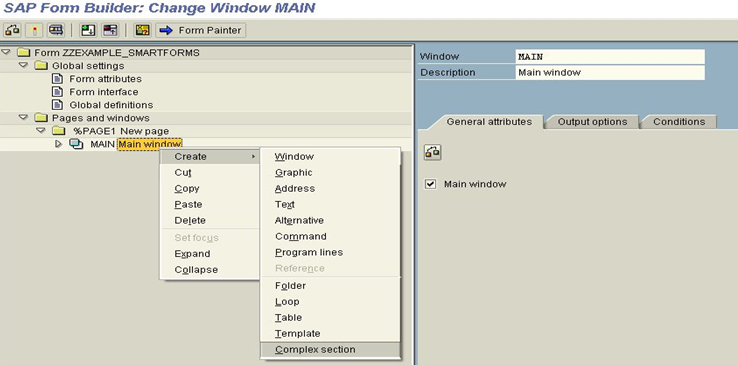Click the green down-arrow toolbar icon
The height and width of the screenshot is (365, 738).
(88, 30)
